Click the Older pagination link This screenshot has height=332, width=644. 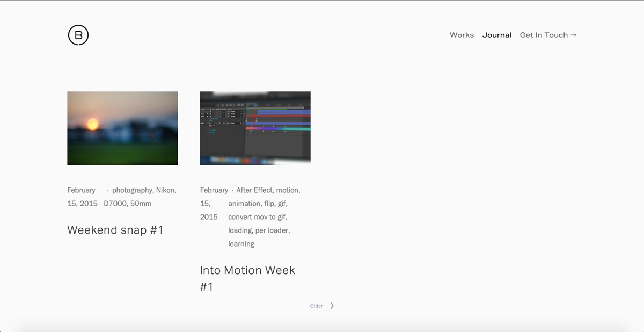317,305
